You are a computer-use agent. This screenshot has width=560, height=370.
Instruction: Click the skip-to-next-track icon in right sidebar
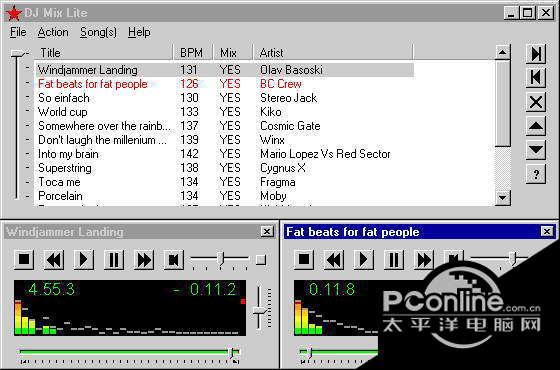[536, 54]
